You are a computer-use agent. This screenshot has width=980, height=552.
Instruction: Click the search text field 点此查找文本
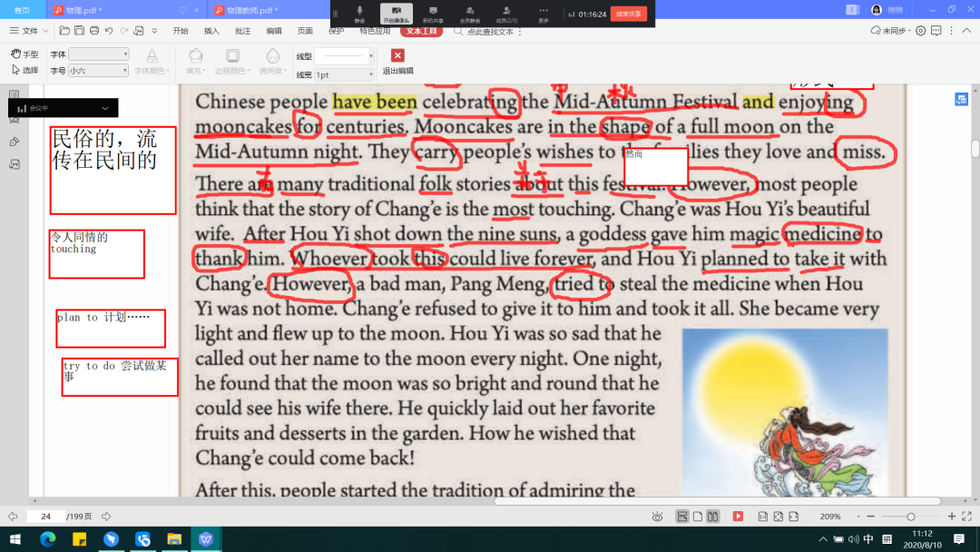489,31
